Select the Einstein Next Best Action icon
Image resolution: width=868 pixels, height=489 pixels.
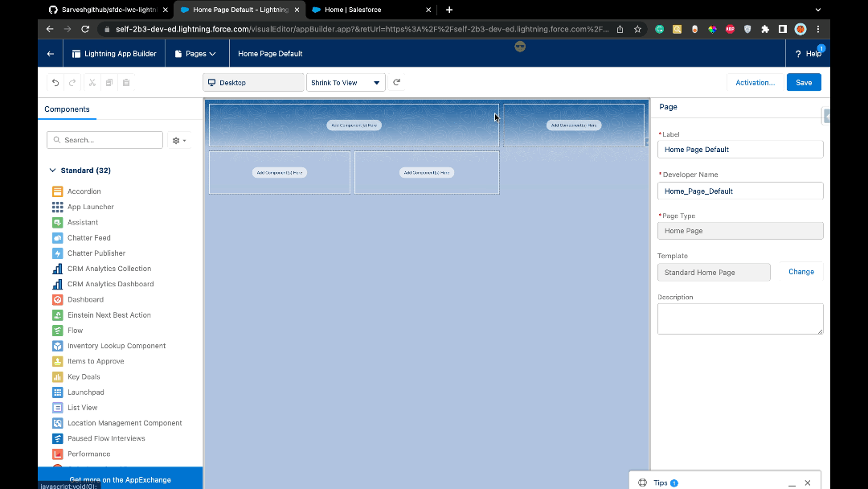tap(58, 315)
